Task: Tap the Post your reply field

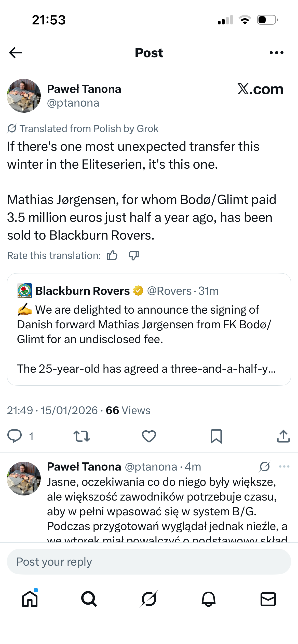Action: pos(149,562)
